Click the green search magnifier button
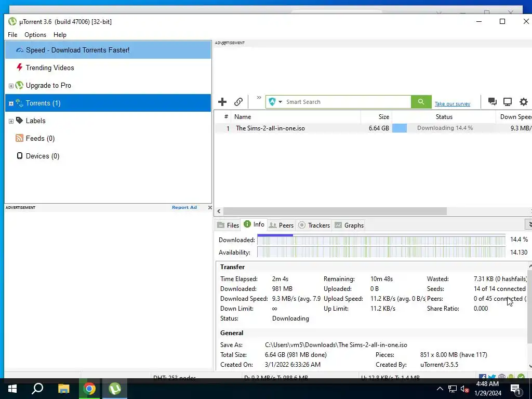 (421, 102)
